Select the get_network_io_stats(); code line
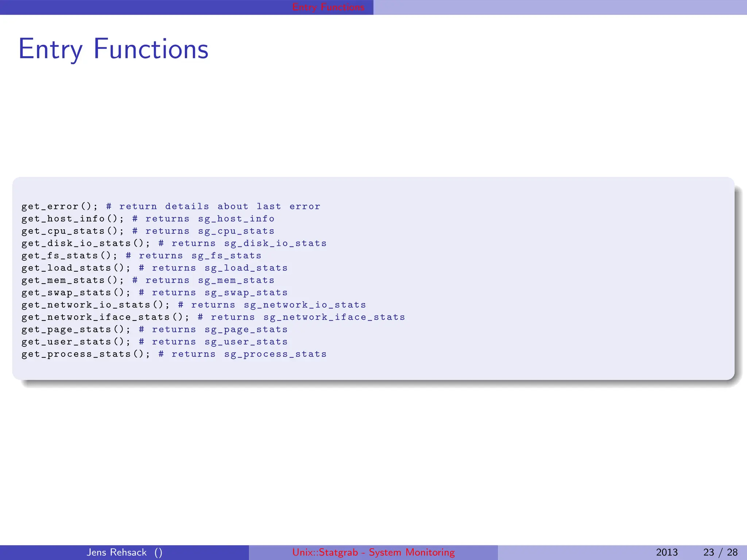This screenshot has width=747, height=560. (x=194, y=305)
